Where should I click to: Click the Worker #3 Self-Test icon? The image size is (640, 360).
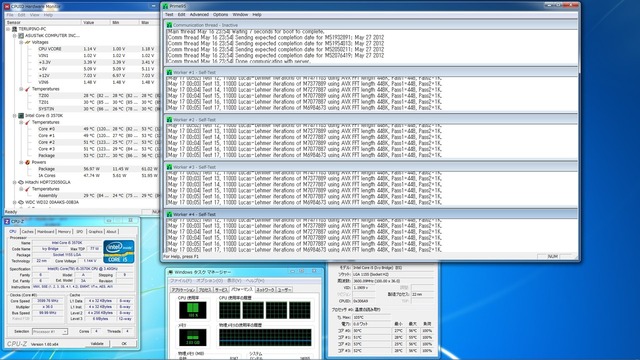point(169,167)
